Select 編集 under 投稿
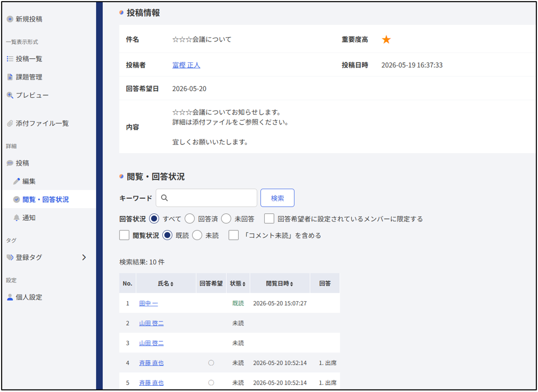This screenshot has width=538, height=392. click(x=29, y=181)
